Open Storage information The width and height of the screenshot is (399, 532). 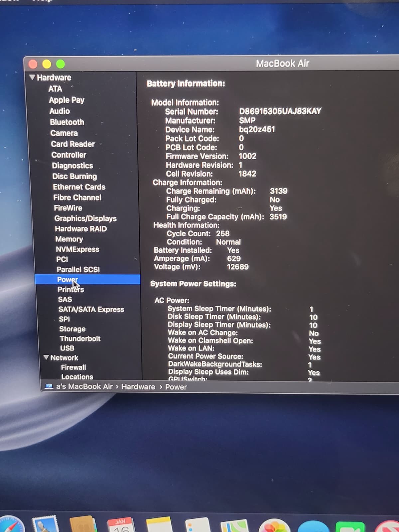[72, 329]
